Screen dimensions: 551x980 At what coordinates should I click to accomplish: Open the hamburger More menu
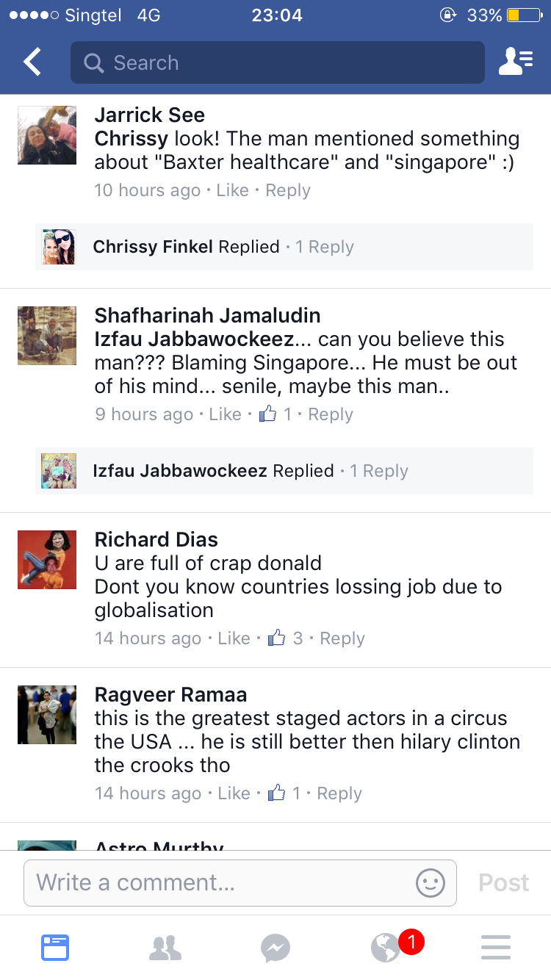pos(496,947)
